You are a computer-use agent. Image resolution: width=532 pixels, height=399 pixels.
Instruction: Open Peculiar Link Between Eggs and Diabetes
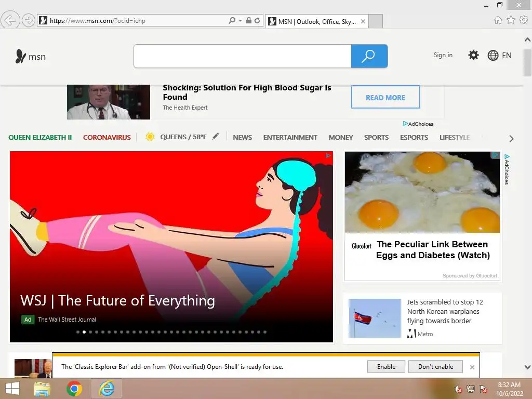click(x=433, y=250)
